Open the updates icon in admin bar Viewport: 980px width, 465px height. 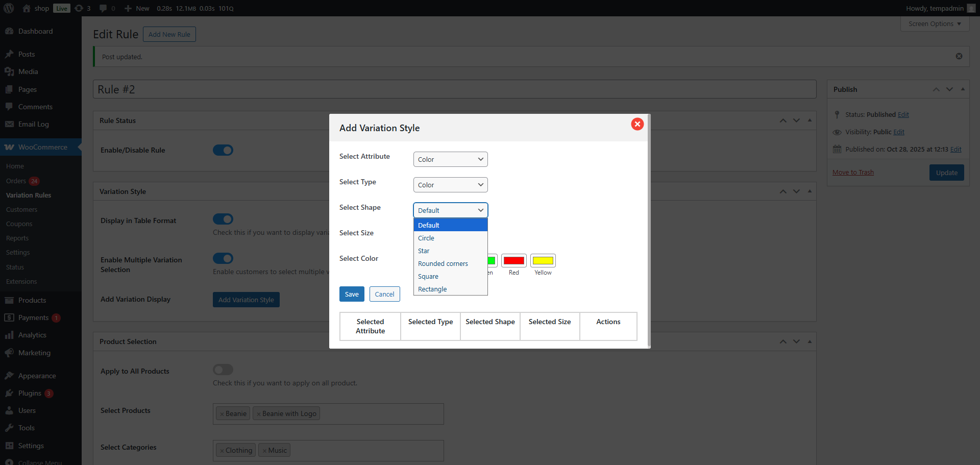pos(79,8)
